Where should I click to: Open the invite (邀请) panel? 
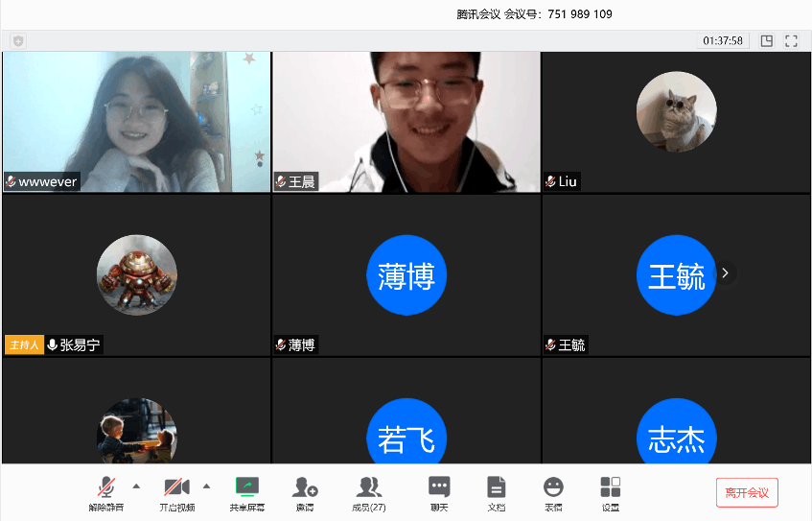pos(305,492)
